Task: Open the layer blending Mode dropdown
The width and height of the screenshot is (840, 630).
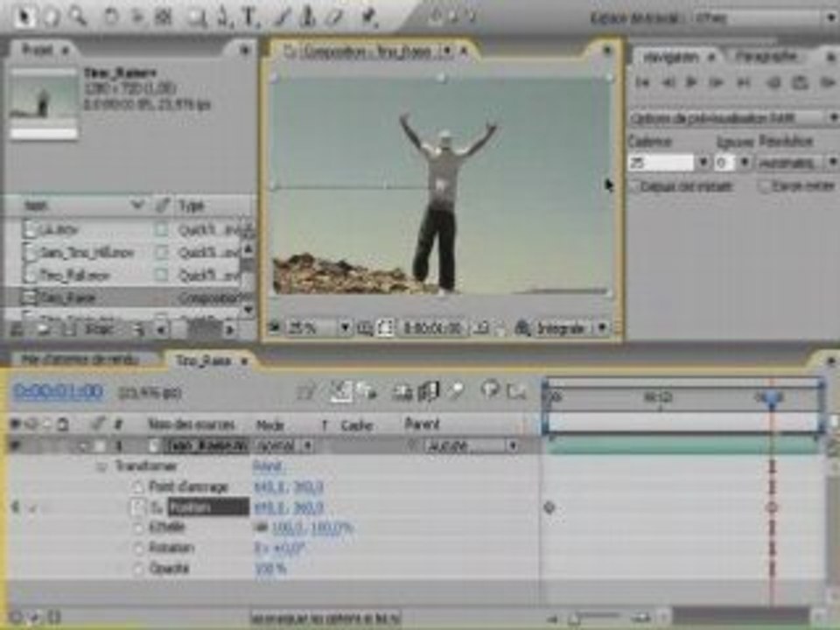Action: coord(284,445)
